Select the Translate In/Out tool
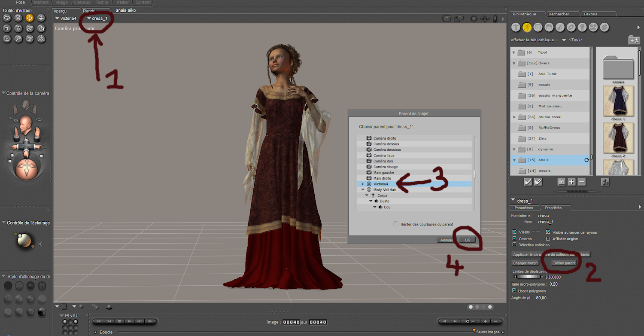The height and width of the screenshot is (336, 644). click(41, 18)
